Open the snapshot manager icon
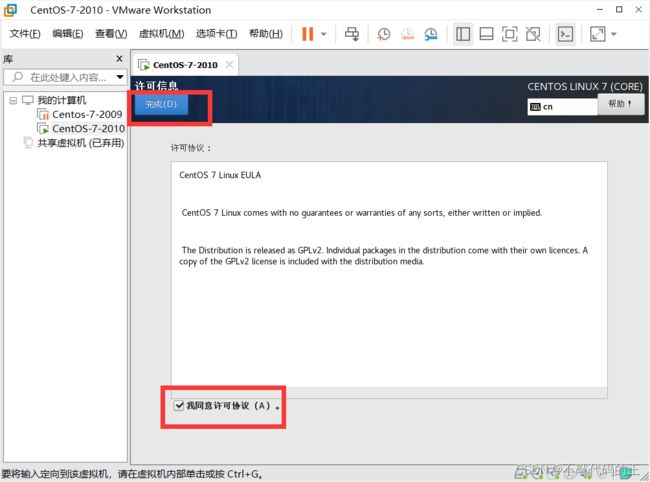Screen dimensions: 650x482 tap(431, 34)
